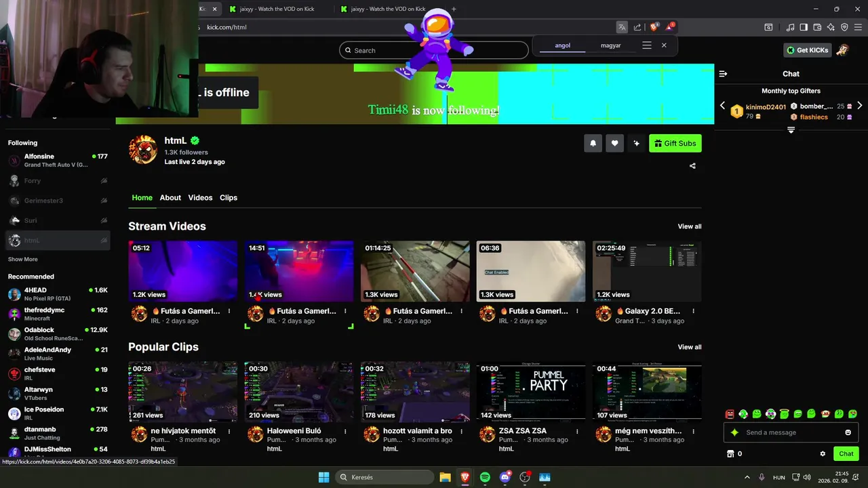
Task: Go to next top gifters with right chevron
Action: coord(859,106)
